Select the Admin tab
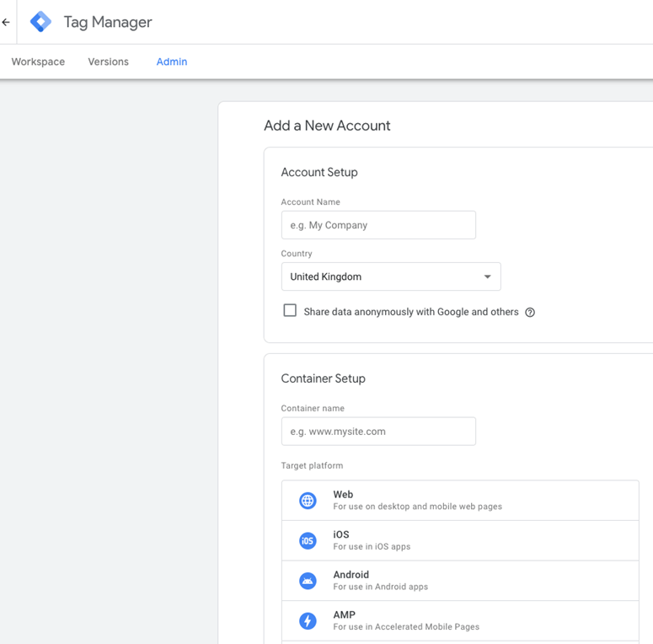This screenshot has width=653, height=644. click(172, 62)
